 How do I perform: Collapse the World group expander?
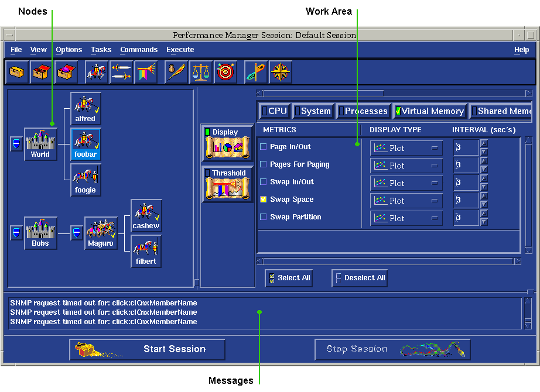coord(16,144)
